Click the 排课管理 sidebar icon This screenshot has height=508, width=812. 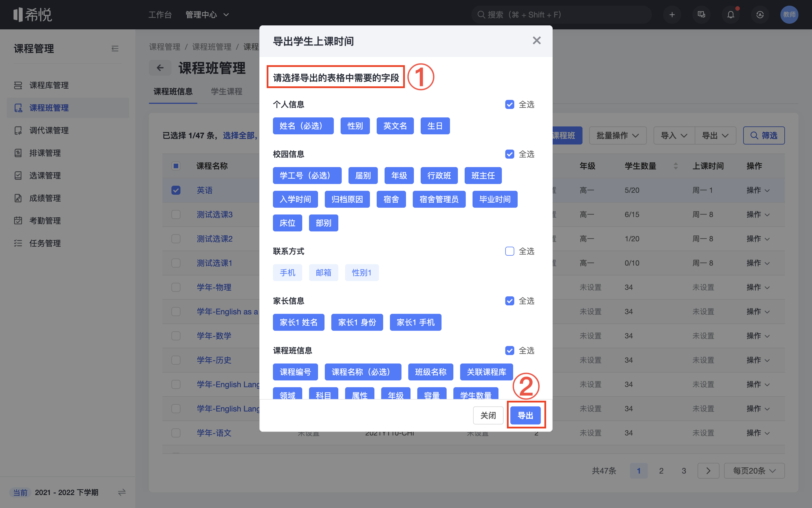18,153
